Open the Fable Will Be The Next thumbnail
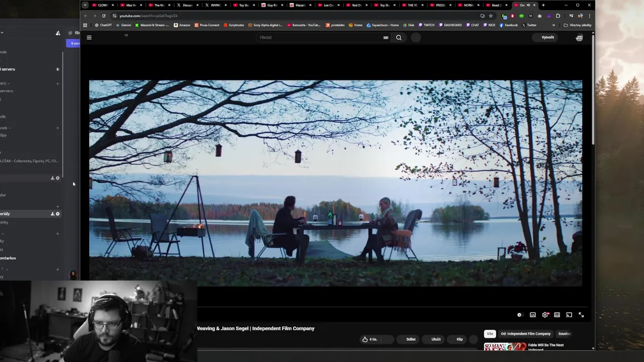Image resolution: width=644 pixels, height=362 pixels. tap(505, 346)
